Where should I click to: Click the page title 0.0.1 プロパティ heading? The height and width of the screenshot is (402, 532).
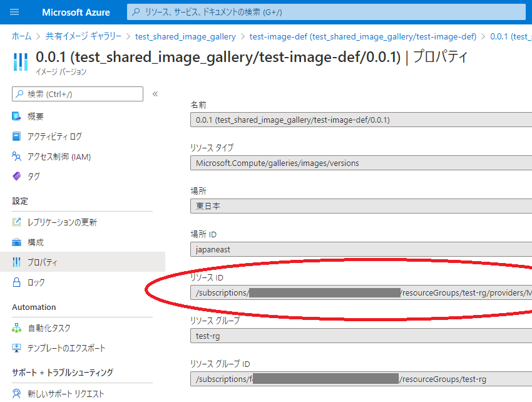(x=252, y=57)
